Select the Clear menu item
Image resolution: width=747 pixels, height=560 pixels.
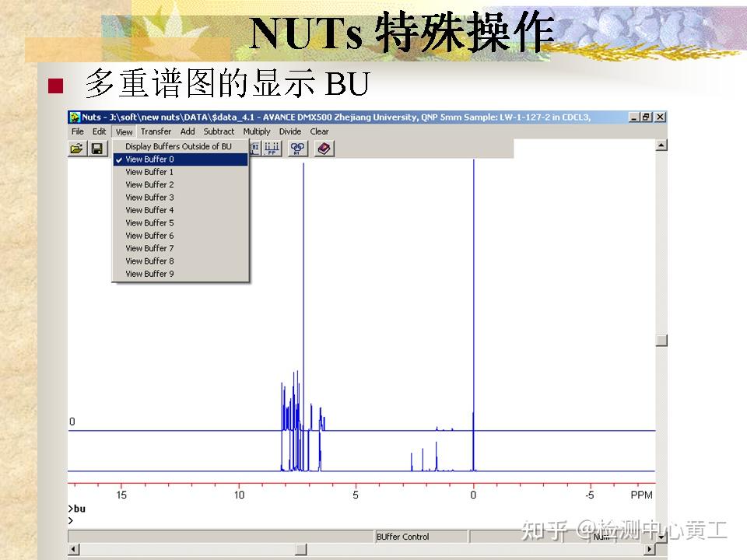click(319, 131)
